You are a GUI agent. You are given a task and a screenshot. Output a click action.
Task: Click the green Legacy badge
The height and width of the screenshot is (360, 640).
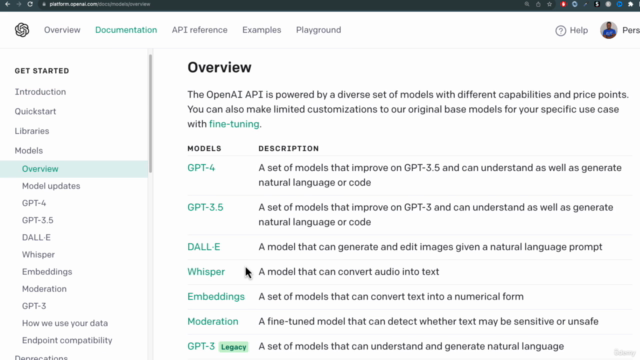click(233, 347)
